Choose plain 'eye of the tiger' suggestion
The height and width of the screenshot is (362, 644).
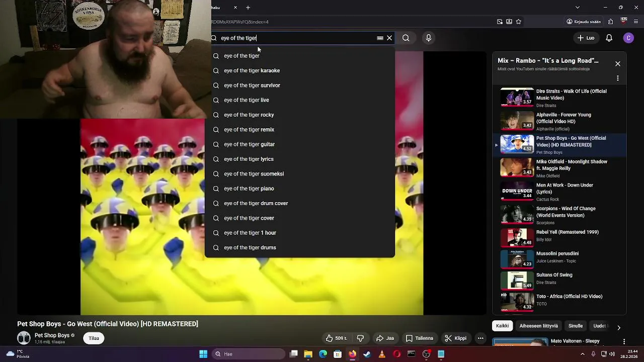tap(299, 56)
